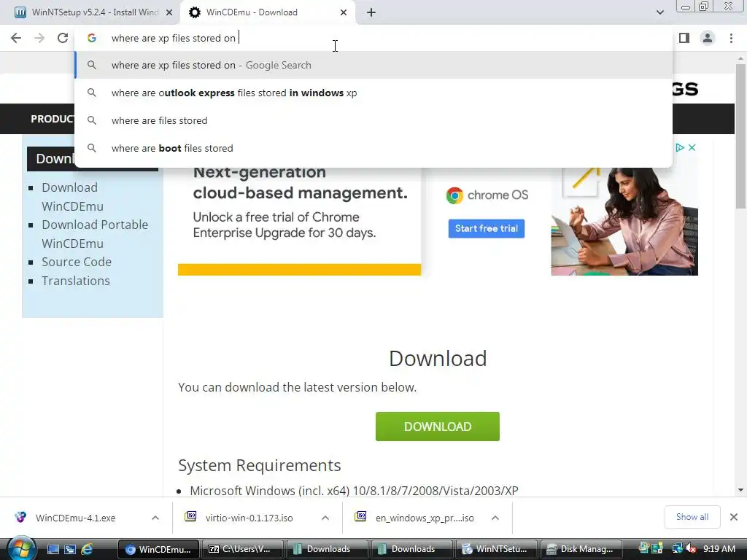Click in the address bar search text
The width and height of the screenshot is (747, 560).
174,38
